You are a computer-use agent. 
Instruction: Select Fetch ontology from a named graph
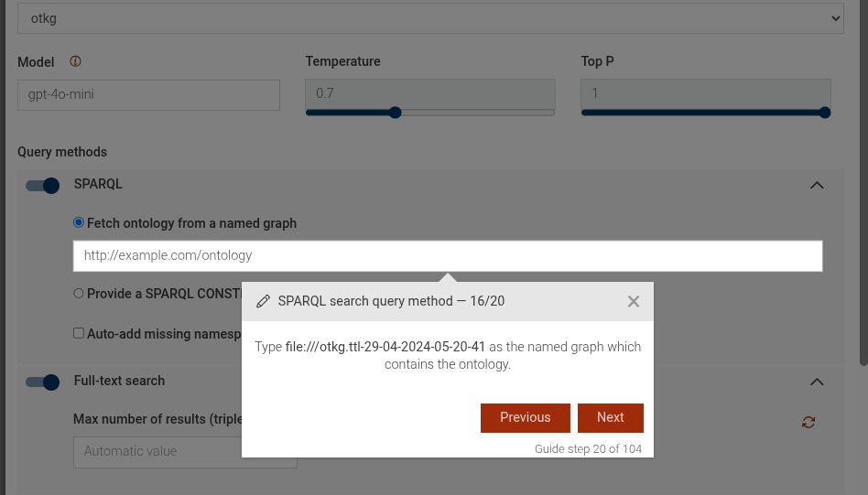click(x=79, y=223)
